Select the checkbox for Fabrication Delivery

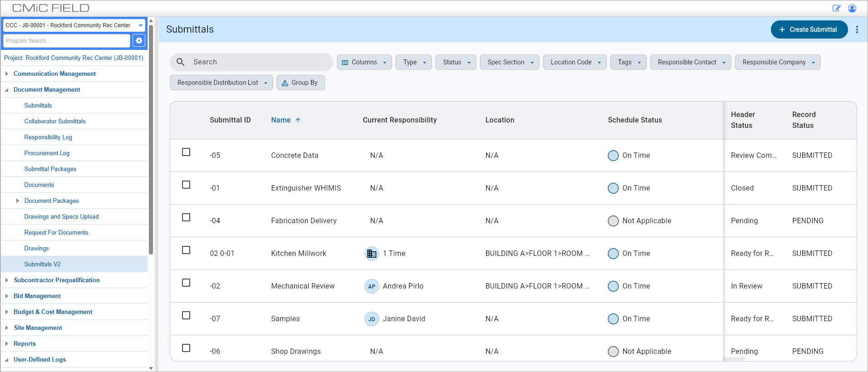[186, 217]
